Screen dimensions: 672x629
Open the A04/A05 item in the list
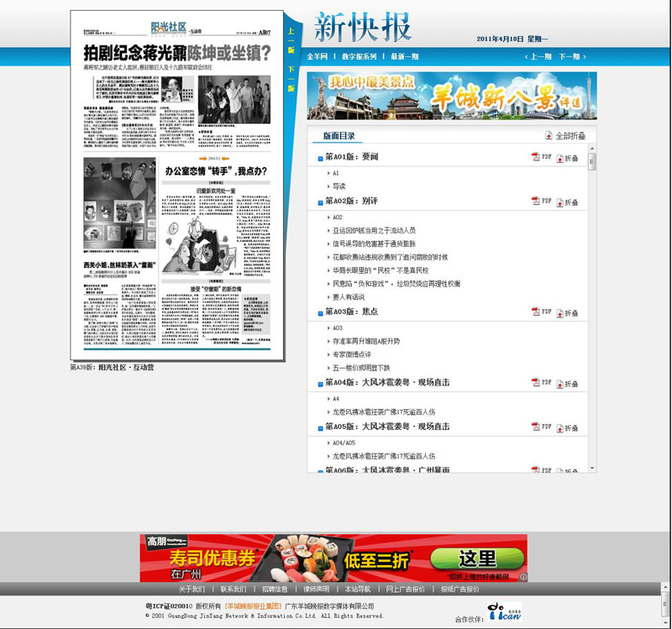[344, 443]
